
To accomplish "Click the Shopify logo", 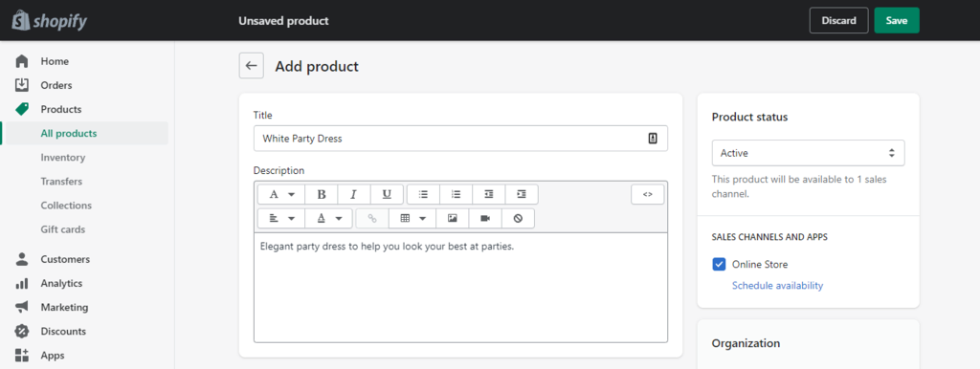I will click(50, 21).
